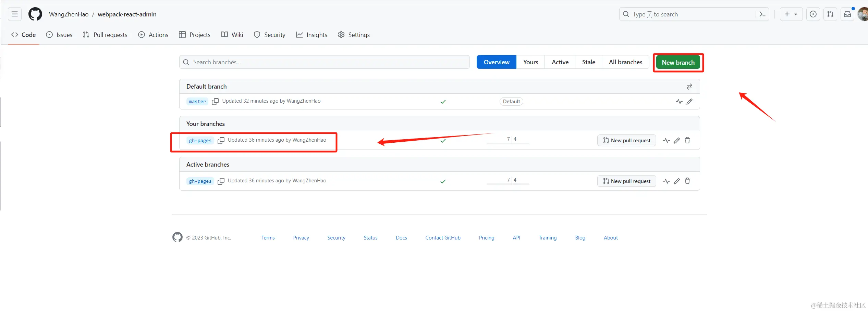Screen dimensions: 868x311
Task: Open Pull requests icon in the top bar
Action: point(830,14)
